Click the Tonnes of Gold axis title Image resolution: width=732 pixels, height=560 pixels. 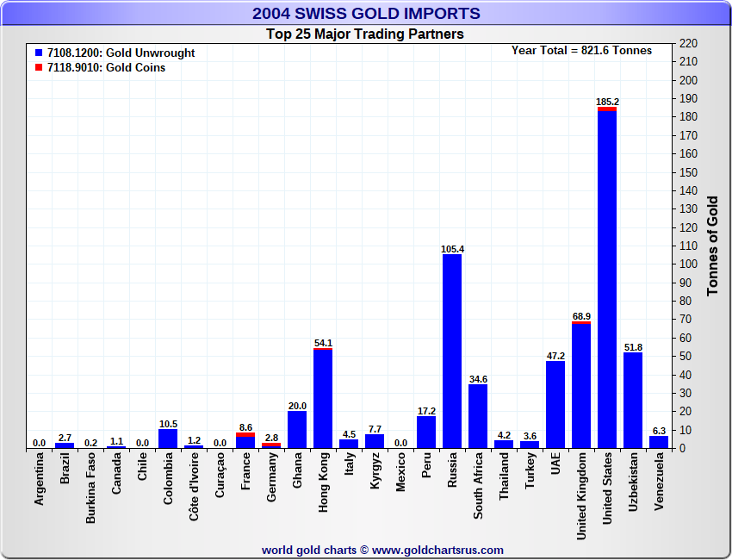pos(712,246)
